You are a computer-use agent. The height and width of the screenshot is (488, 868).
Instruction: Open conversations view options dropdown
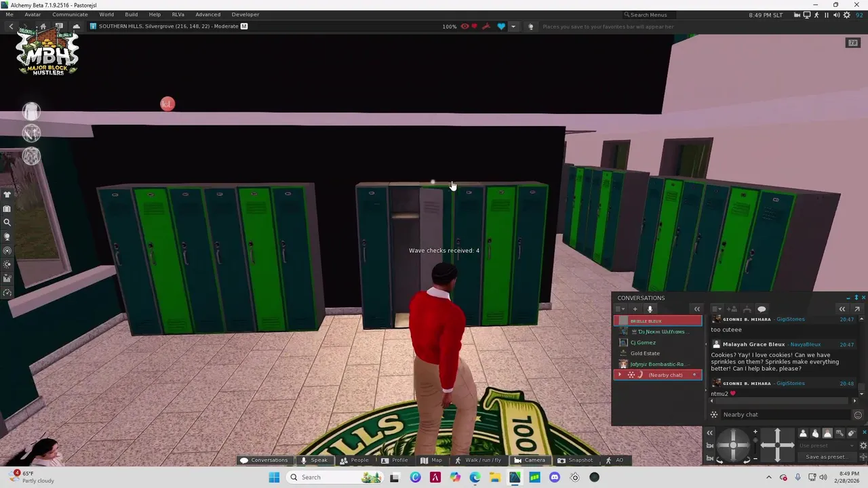tap(620, 309)
